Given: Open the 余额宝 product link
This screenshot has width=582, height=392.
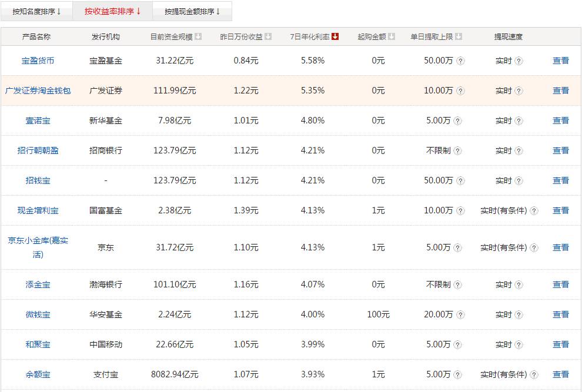Looking at the screenshot, I should (38, 374).
